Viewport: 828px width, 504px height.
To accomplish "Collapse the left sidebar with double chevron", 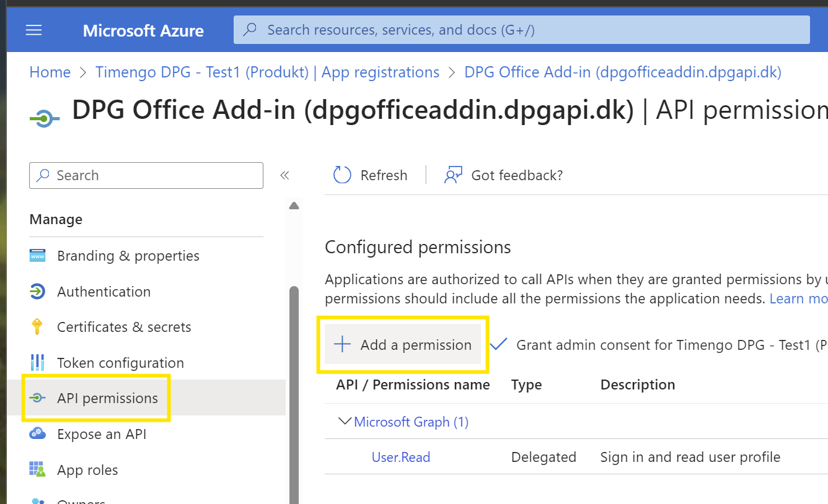I will point(284,175).
